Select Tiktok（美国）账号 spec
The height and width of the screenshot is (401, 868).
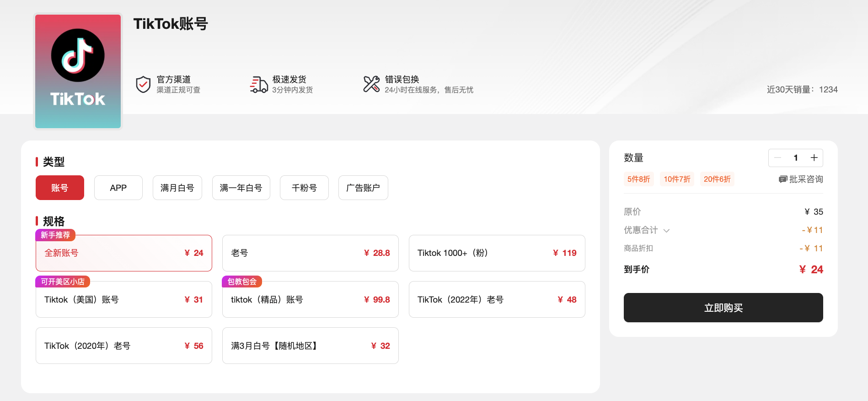click(x=123, y=299)
